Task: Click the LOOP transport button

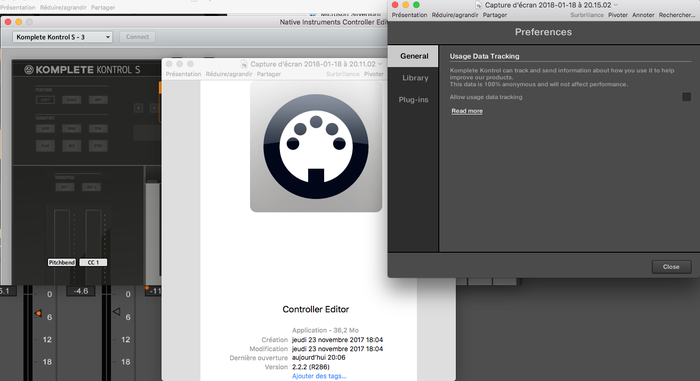Action: click(45, 129)
